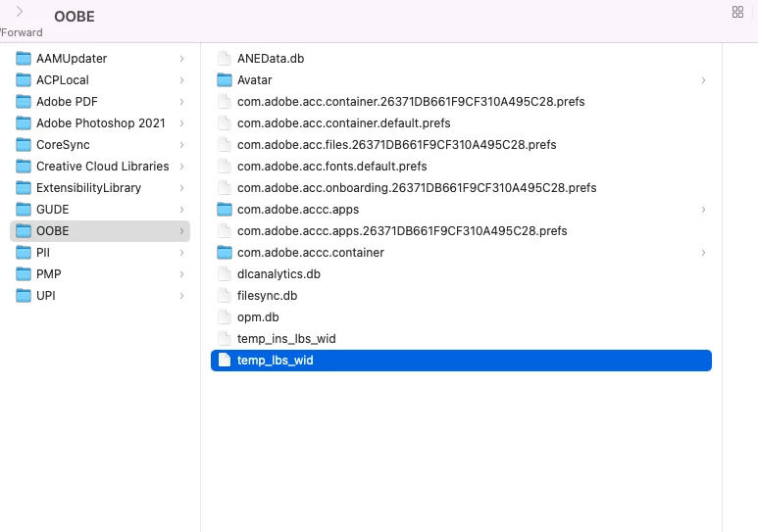
Task: Click the opm.db file icon
Action: [225, 317]
